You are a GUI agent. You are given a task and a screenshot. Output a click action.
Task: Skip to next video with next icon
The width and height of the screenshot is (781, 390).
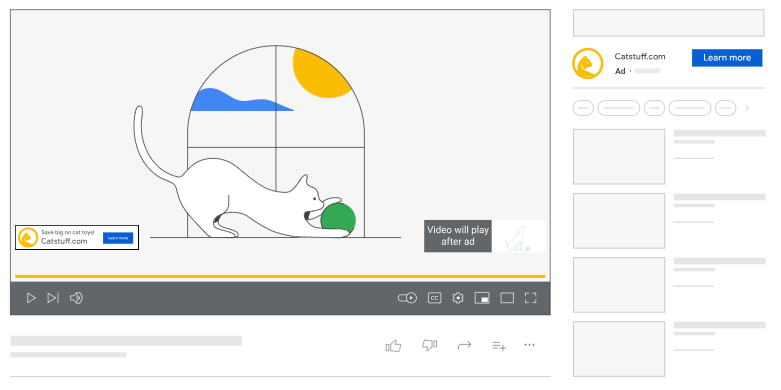[x=53, y=298]
